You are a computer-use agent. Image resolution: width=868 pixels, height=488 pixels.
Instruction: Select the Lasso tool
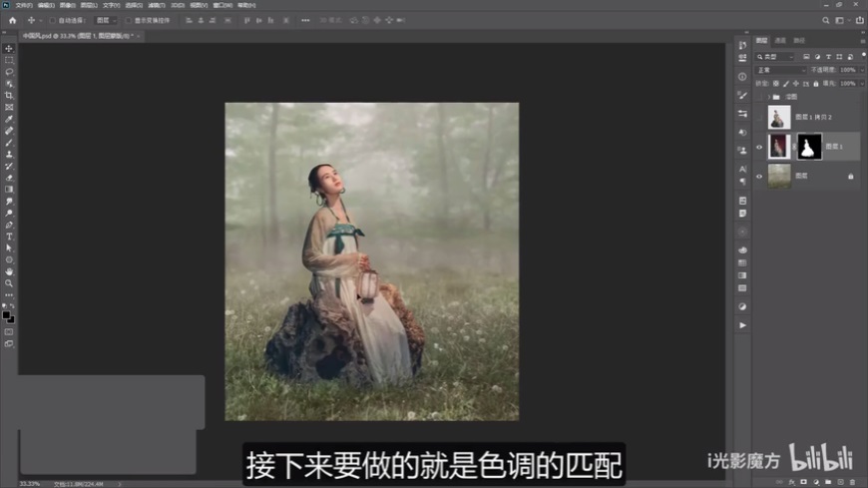click(9, 72)
